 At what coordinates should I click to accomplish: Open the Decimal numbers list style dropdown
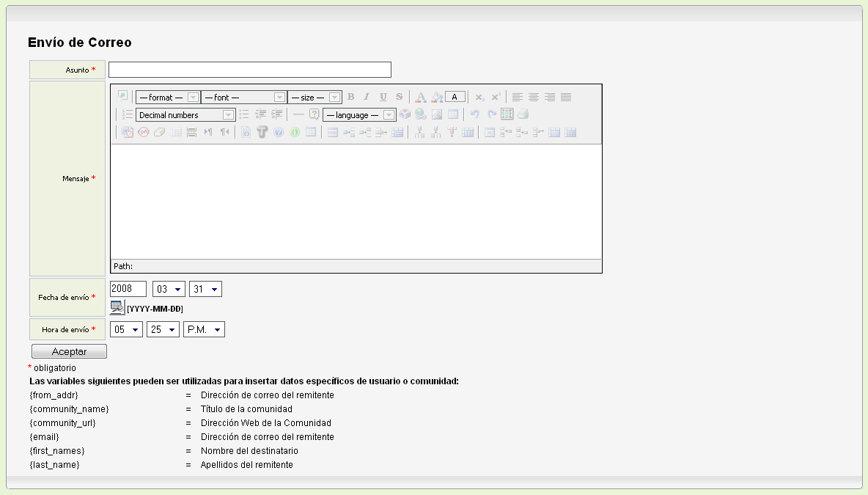185,115
